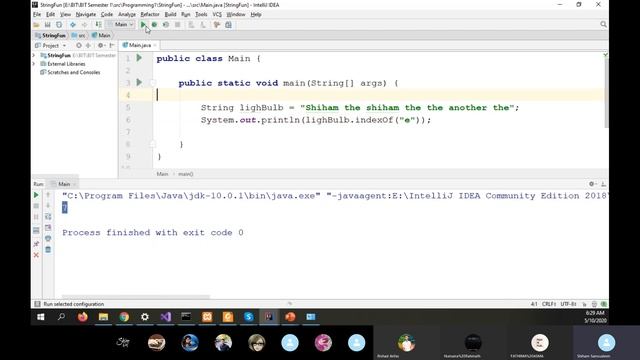Image resolution: width=640 pixels, height=360 pixels.
Task: Hide the Project panel using the hide icon
Action: point(112,45)
